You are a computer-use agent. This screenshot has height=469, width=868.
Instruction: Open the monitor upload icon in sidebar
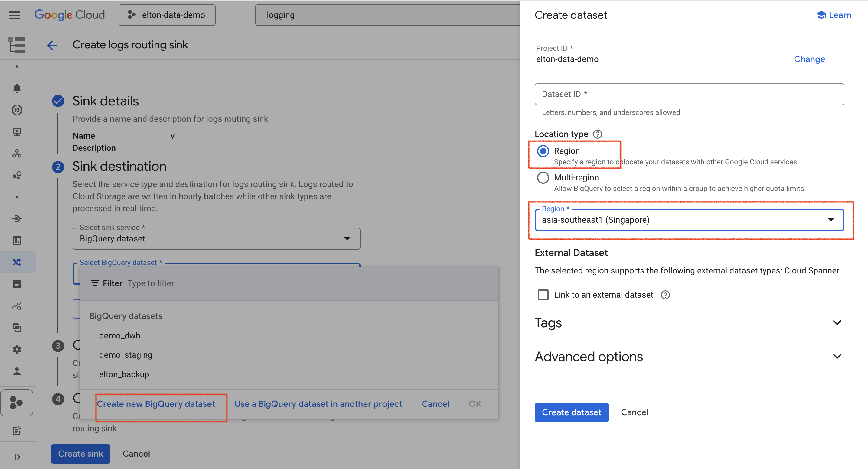tap(17, 132)
